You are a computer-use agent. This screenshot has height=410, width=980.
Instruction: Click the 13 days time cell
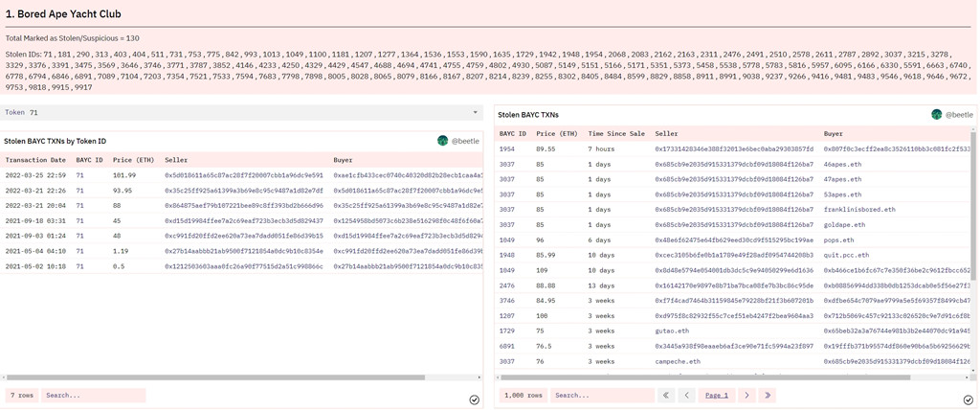click(x=602, y=285)
